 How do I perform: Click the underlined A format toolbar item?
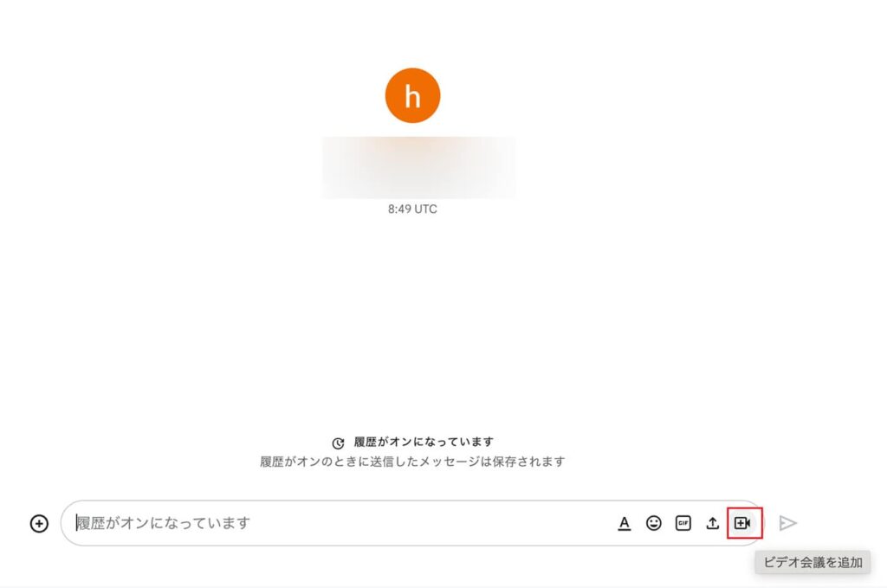click(x=624, y=524)
